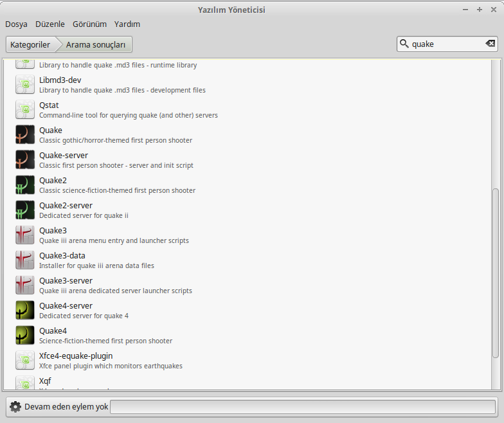
Task: Click 'Command-line tool for querying quake' description
Action: click(129, 116)
